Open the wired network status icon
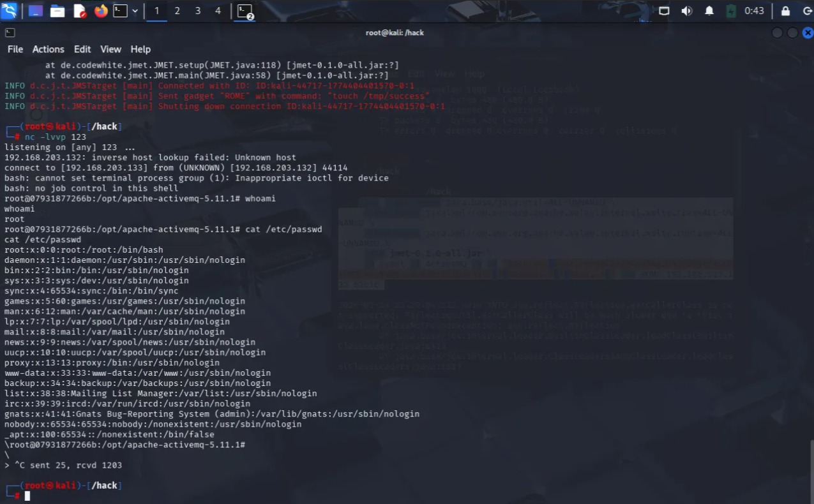The height and width of the screenshot is (504, 814). 664,11
